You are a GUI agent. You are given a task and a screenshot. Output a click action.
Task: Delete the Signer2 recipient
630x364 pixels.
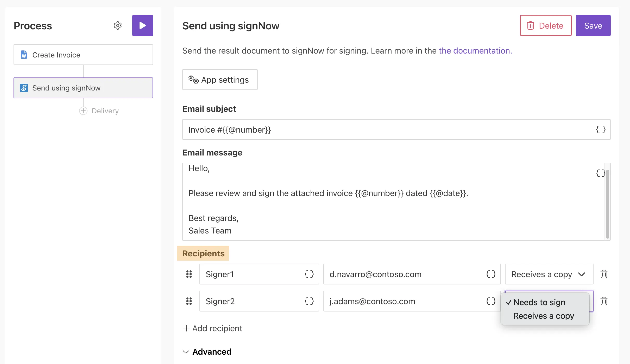pyautogui.click(x=604, y=301)
